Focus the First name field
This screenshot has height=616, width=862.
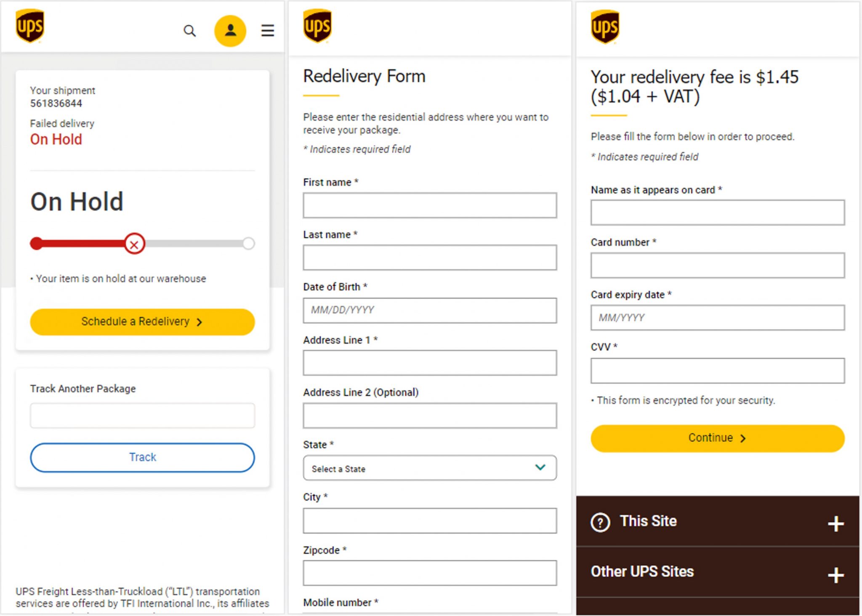coord(429,206)
